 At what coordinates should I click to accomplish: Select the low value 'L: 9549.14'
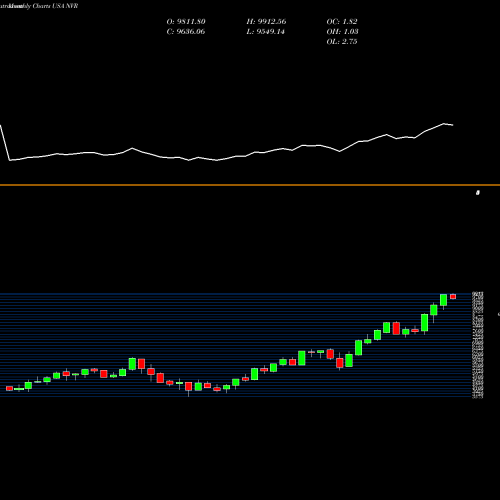(x=266, y=31)
